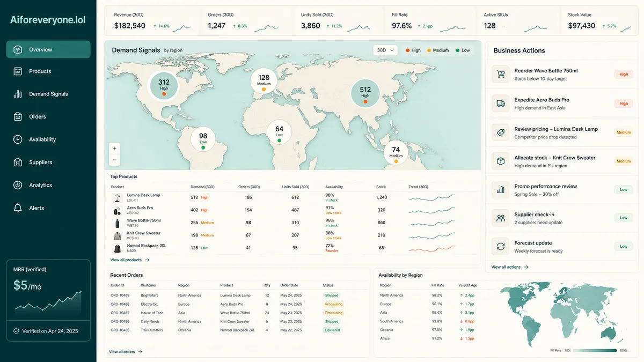Open View all actions link
Image resolution: width=644 pixels, height=362 pixels.
510,267
